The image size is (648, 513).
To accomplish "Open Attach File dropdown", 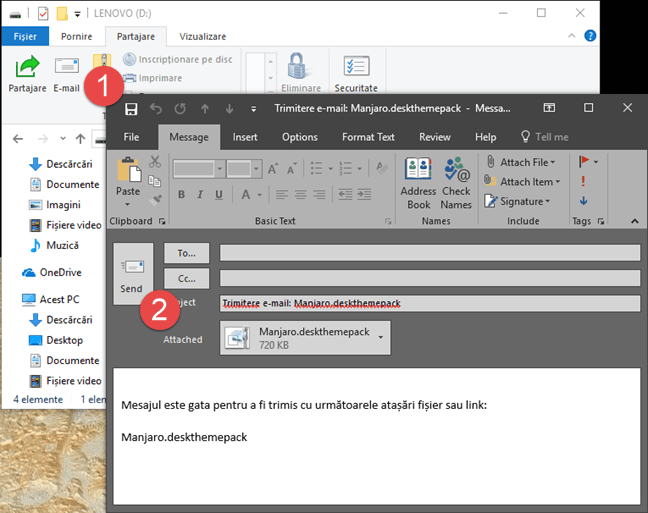I will 521,162.
